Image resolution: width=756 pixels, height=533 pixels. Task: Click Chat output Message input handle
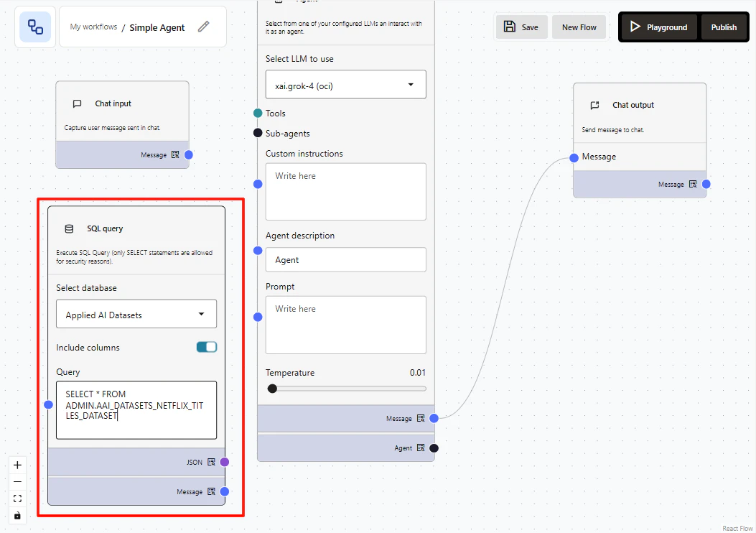pos(574,158)
